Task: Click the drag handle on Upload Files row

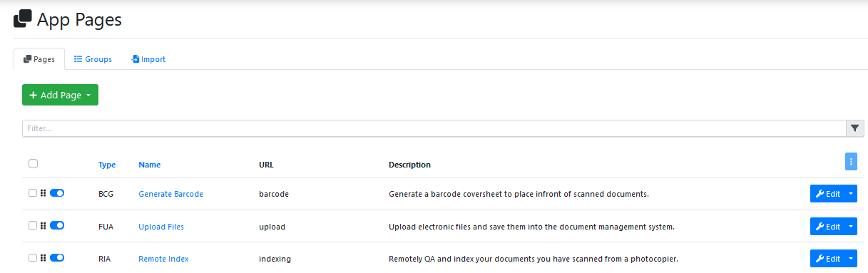Action: [x=44, y=226]
